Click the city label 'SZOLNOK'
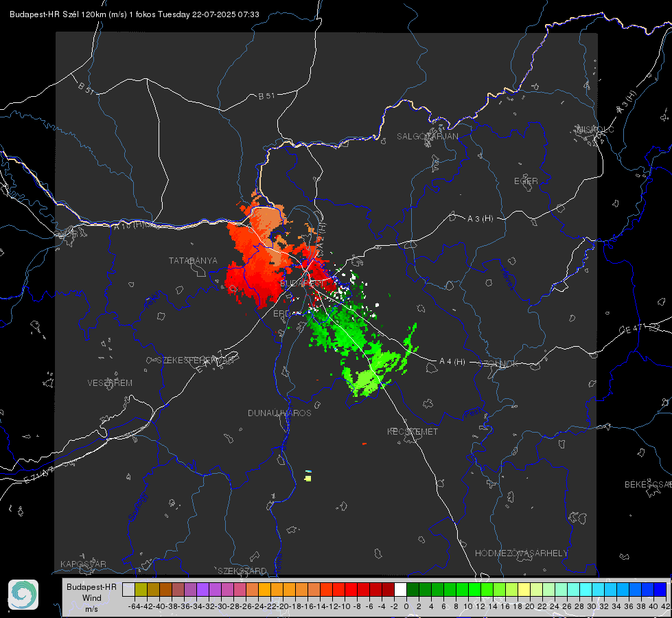Image resolution: width=672 pixels, height=618 pixels. click(x=498, y=364)
